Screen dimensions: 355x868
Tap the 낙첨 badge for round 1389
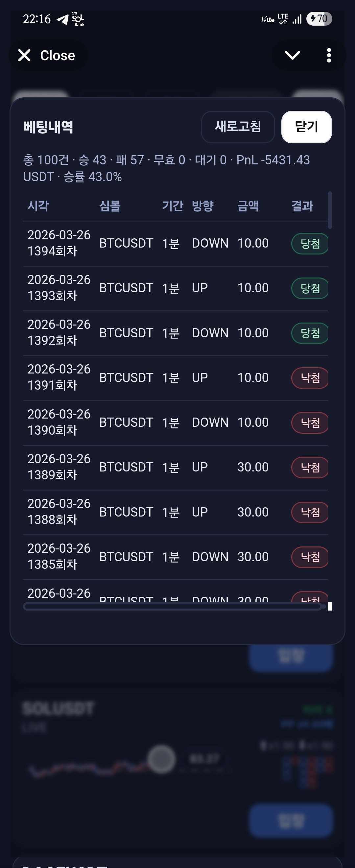coord(310,467)
